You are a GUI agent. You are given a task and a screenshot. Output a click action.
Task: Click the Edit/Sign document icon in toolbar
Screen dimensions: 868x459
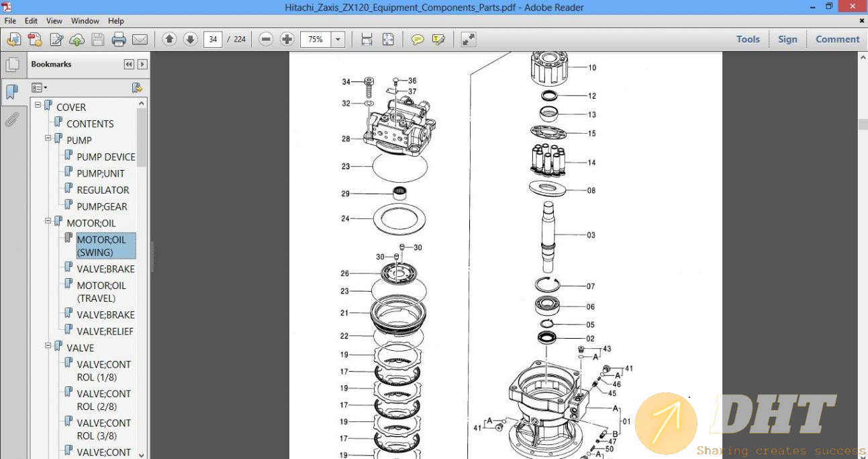coord(56,40)
